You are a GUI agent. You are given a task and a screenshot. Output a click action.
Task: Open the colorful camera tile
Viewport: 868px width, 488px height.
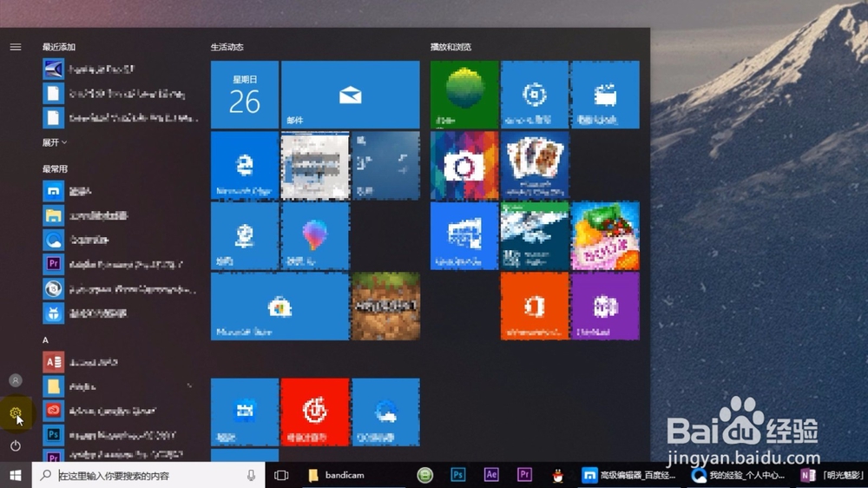click(464, 165)
